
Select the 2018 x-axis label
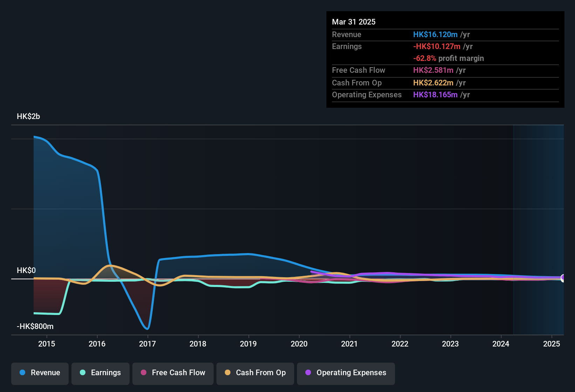[x=198, y=344]
